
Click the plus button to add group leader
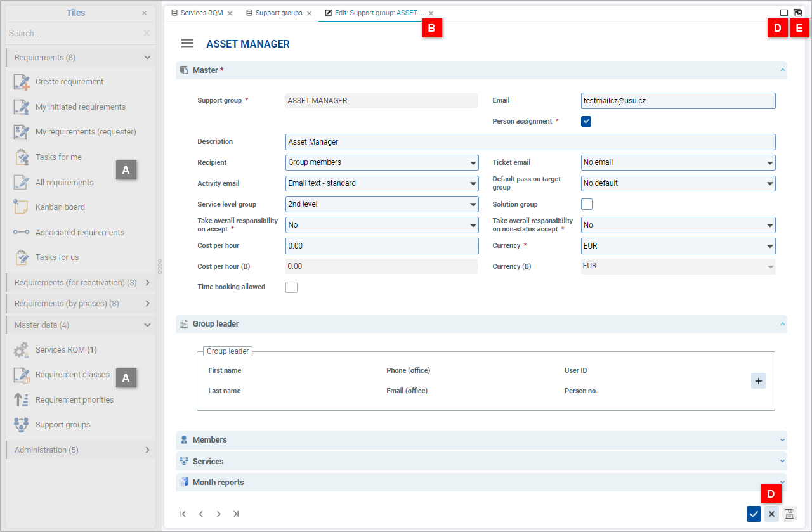pyautogui.click(x=758, y=380)
